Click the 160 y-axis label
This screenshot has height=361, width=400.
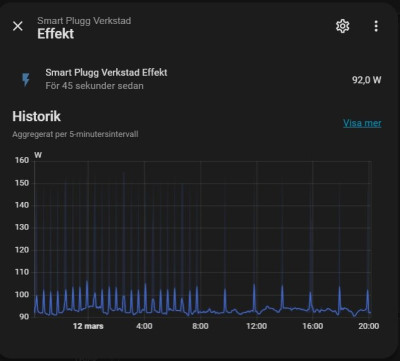(x=22, y=161)
